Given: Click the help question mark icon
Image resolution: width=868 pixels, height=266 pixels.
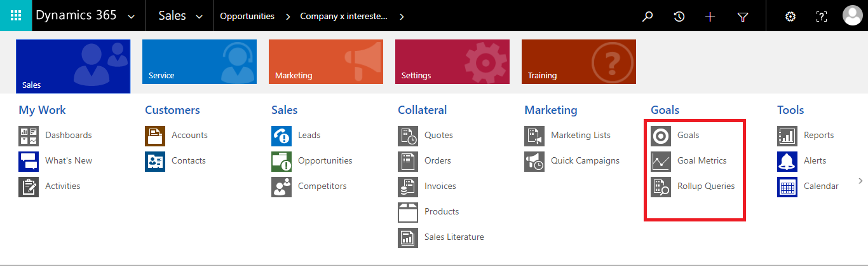Looking at the screenshot, I should (822, 17).
